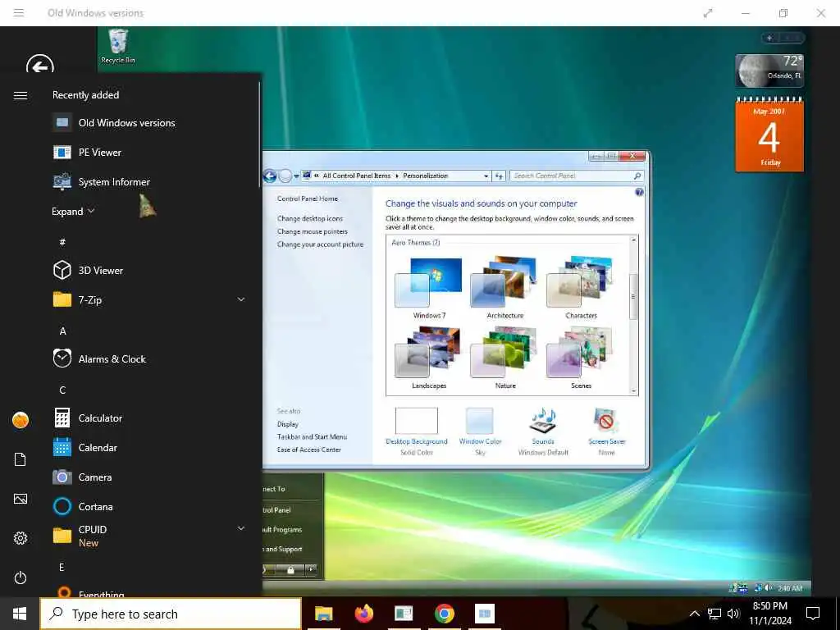
Task: Toggle the Start menu hamburger icon
Action: click(x=21, y=95)
